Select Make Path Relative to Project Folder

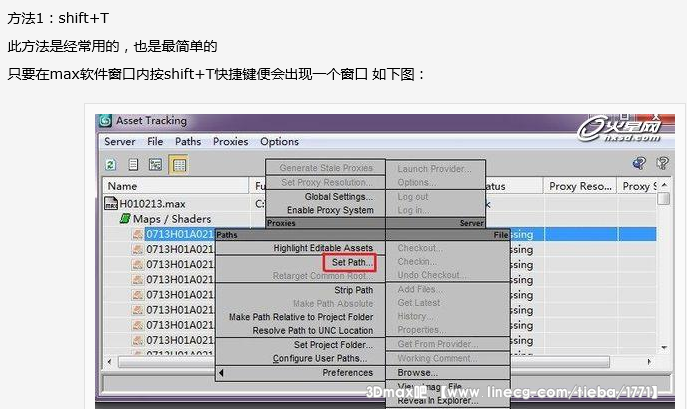[x=301, y=317]
